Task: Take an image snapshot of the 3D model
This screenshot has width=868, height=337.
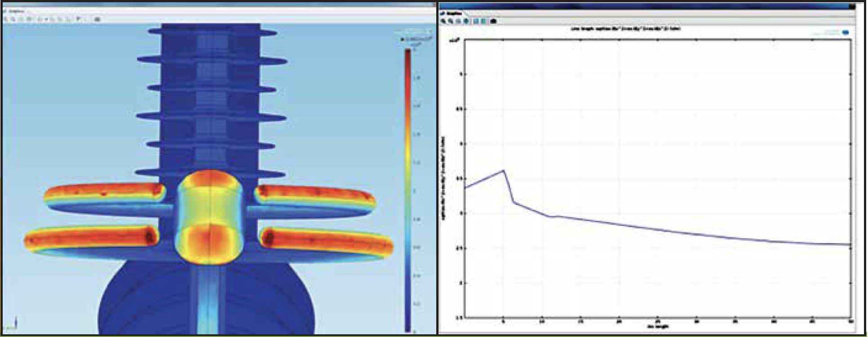Action: [97, 19]
